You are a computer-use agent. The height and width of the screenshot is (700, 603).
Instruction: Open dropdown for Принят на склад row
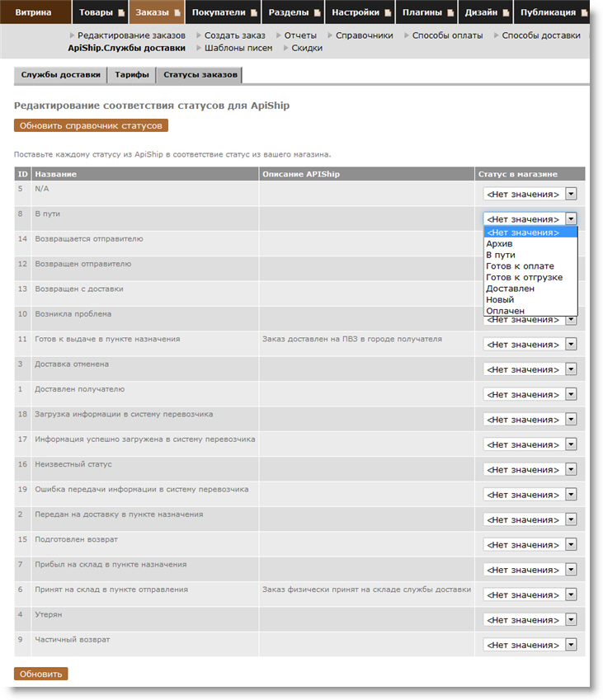(x=530, y=594)
